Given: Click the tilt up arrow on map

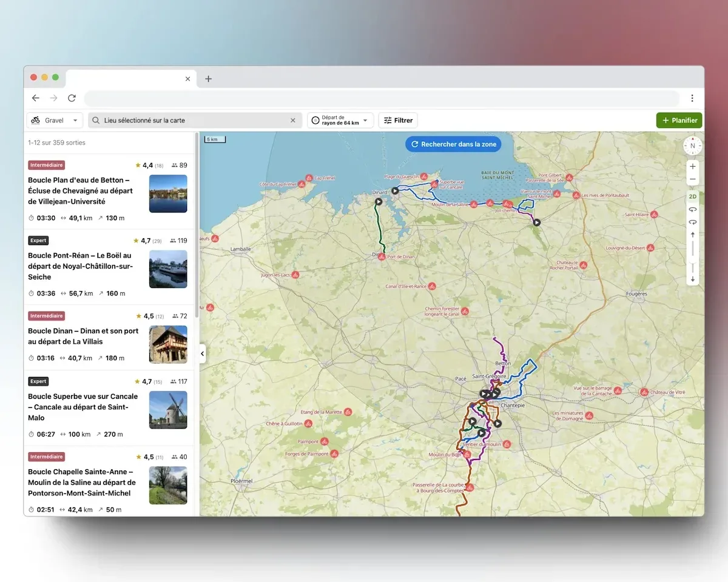Looking at the screenshot, I should click(x=692, y=235).
